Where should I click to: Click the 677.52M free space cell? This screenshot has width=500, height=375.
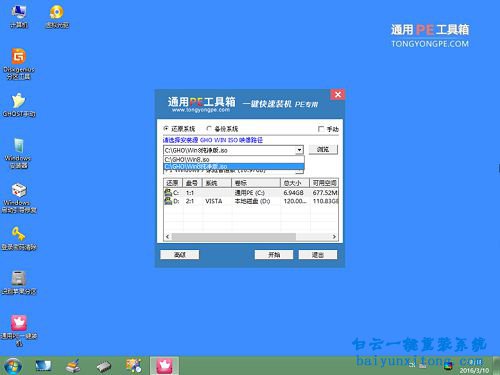click(325, 193)
